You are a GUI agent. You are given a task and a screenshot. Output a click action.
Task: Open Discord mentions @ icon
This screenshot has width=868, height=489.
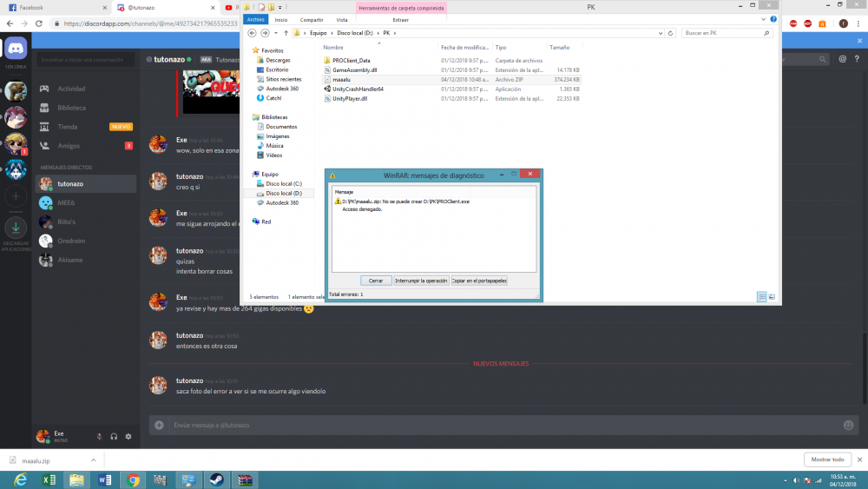click(843, 59)
